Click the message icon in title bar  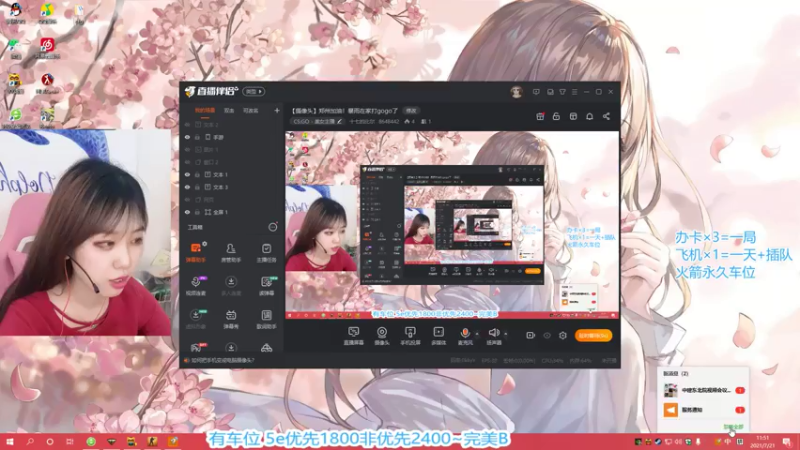click(x=536, y=92)
